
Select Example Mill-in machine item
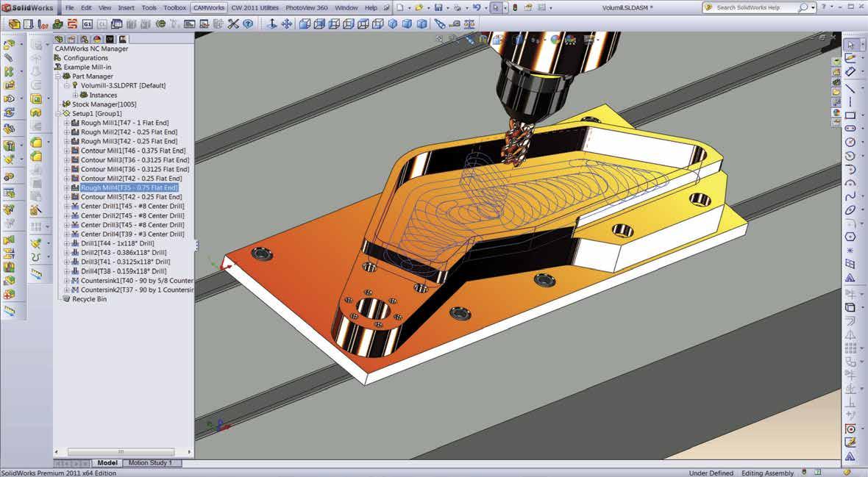88,67
